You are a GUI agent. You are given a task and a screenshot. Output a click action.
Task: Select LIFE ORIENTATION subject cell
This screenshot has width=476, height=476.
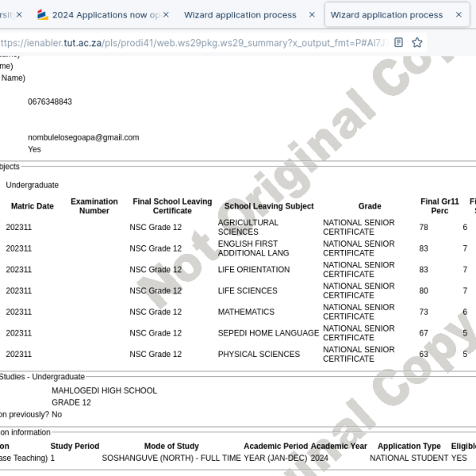click(254, 270)
